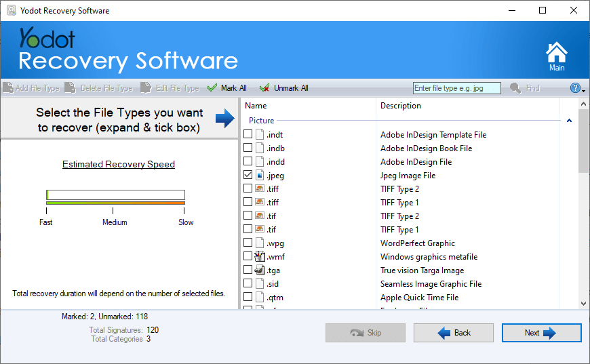Tick the .tif TIFF Type 2 checkbox
This screenshot has width=590, height=364.
(x=248, y=216)
